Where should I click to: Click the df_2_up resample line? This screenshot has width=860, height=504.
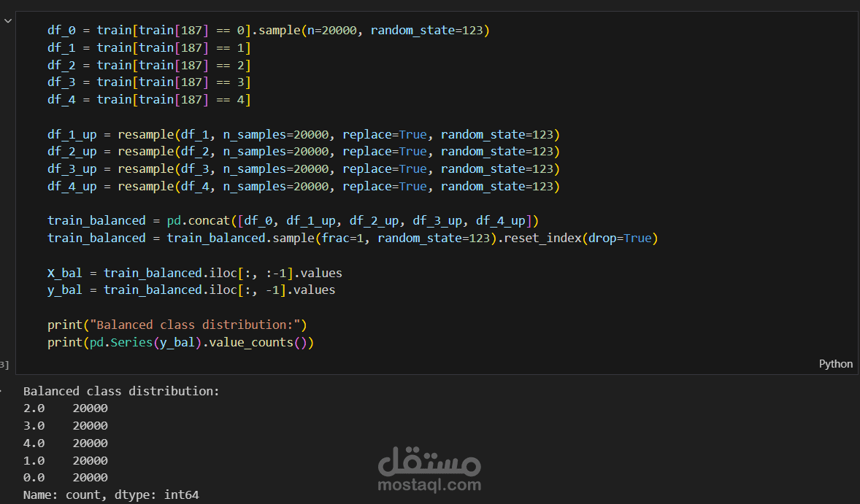coord(303,152)
